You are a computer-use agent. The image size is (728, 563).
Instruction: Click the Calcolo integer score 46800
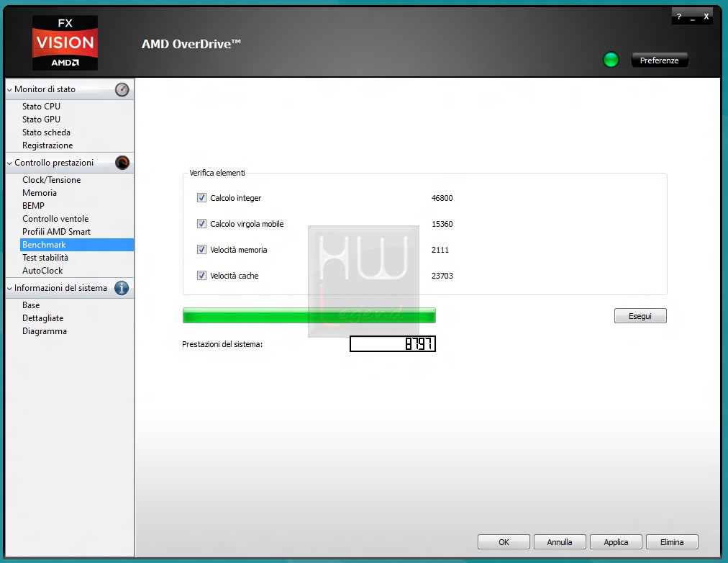coord(442,198)
